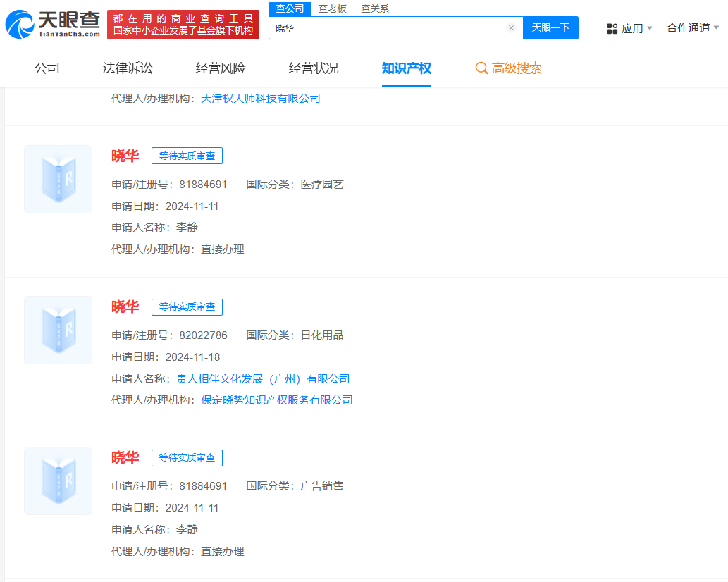Clear the search box with the X icon

click(x=511, y=28)
